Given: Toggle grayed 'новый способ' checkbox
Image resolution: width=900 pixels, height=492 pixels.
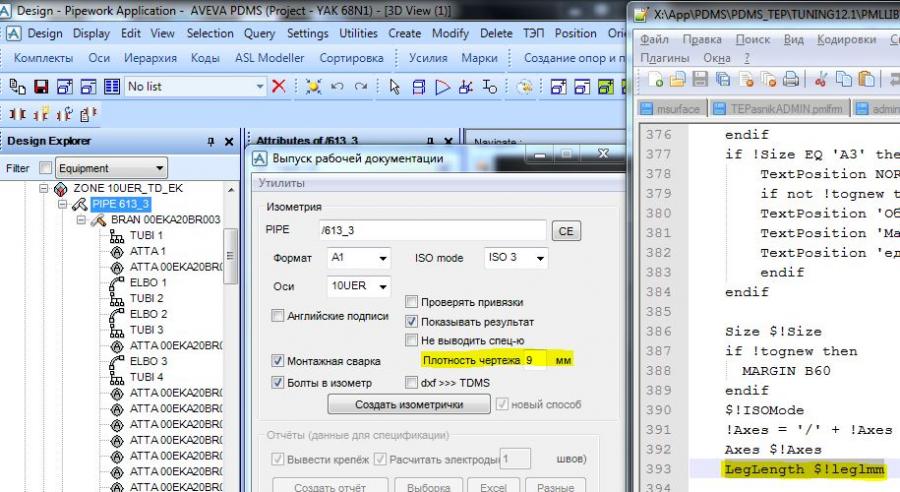Looking at the screenshot, I should [502, 404].
